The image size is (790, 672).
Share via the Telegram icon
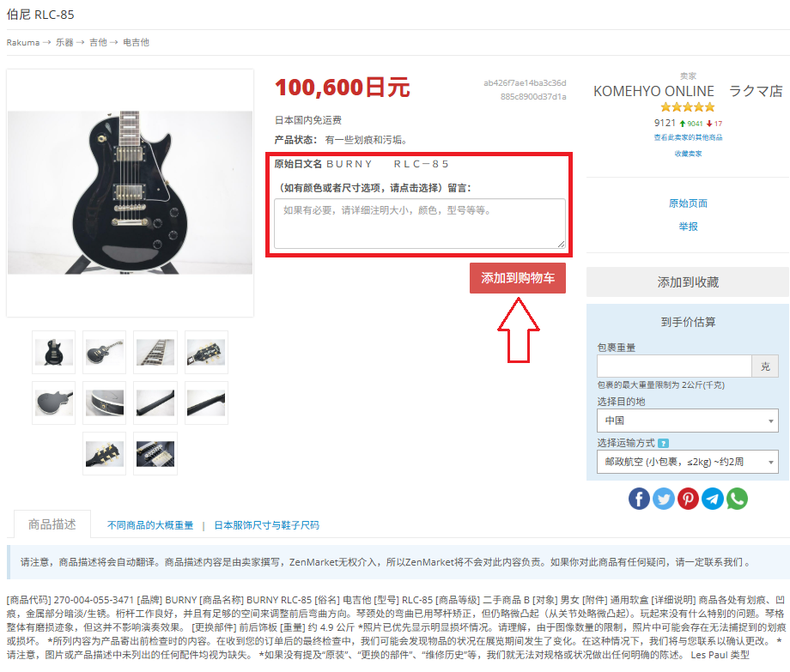pyautogui.click(x=713, y=499)
